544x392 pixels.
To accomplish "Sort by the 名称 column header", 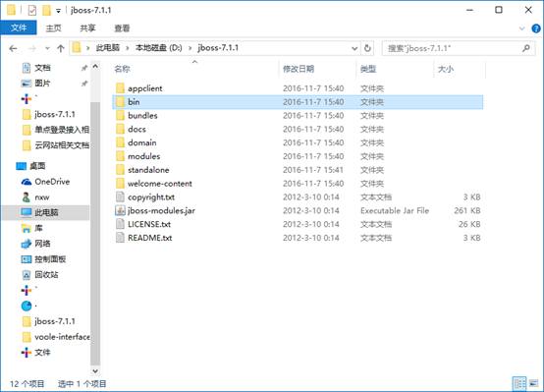I will (122, 69).
